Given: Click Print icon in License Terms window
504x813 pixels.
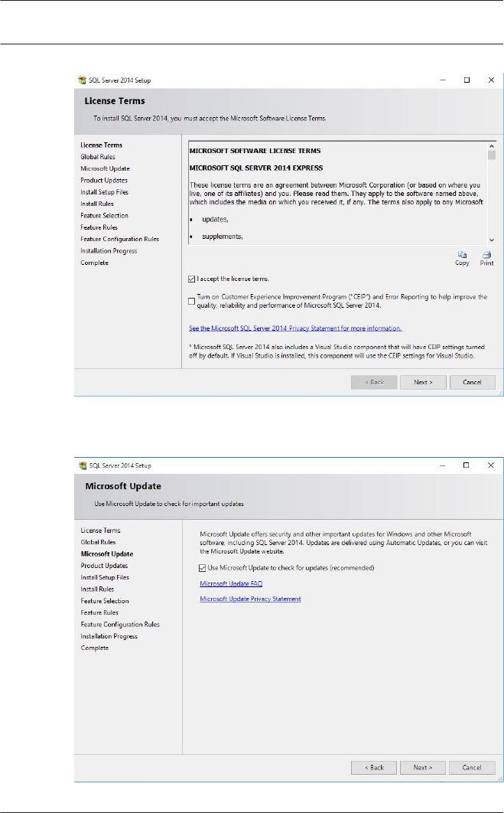Looking at the screenshot, I should click(486, 255).
